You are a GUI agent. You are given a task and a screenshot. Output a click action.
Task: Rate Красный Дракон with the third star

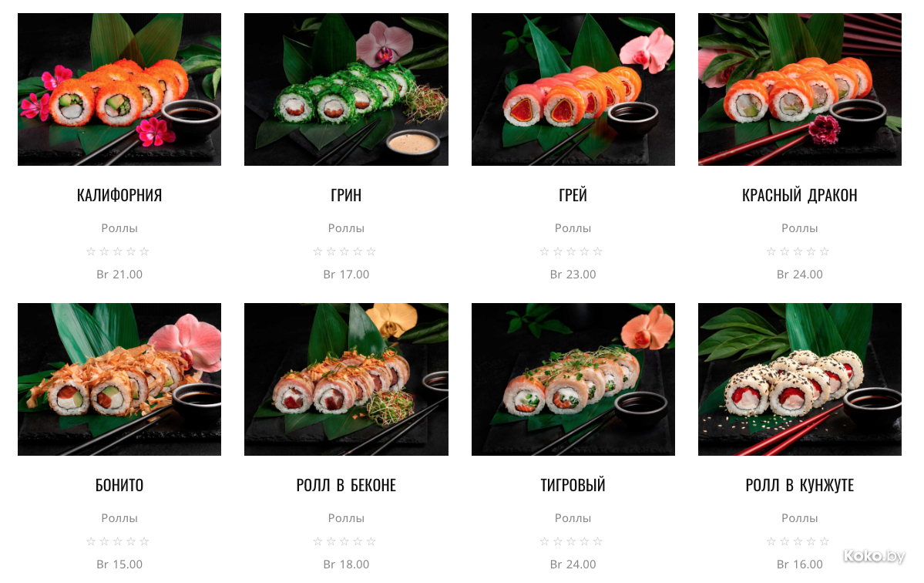(x=798, y=251)
